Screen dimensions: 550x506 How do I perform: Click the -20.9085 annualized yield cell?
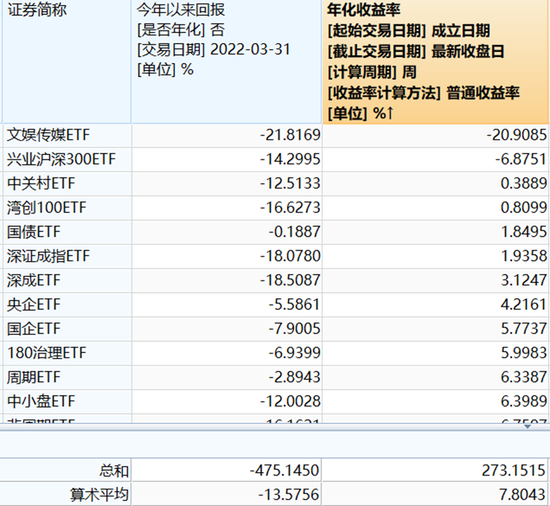pyautogui.click(x=435, y=135)
